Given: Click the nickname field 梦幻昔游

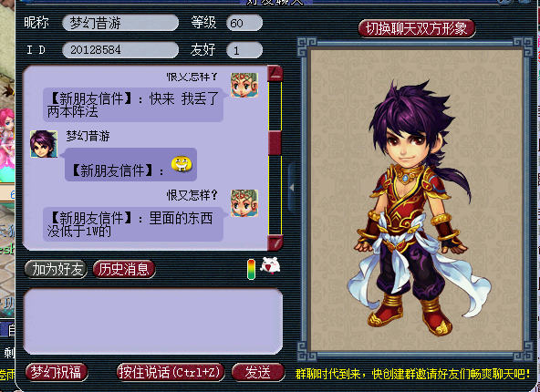Looking at the screenshot, I should coord(120,23).
